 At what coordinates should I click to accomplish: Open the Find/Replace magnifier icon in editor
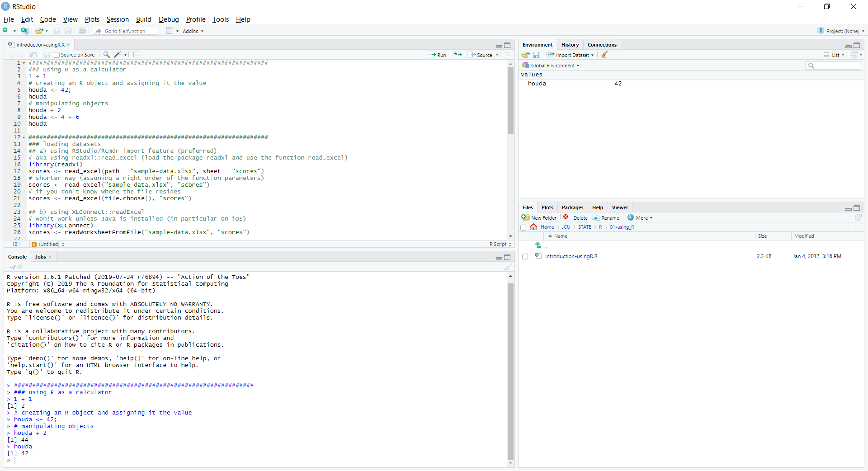click(106, 55)
